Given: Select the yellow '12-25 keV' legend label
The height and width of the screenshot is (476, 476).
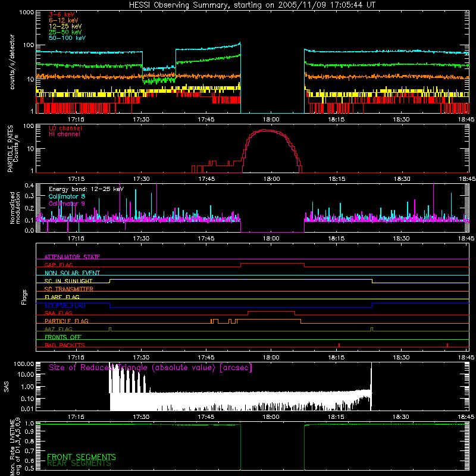Looking at the screenshot, I should pos(65,26).
